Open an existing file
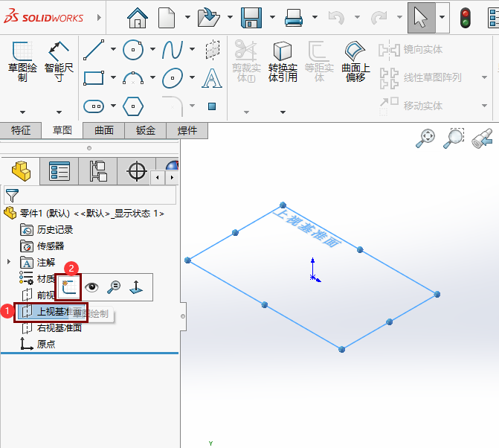Image resolution: width=499 pixels, height=448 pixels. (208, 18)
